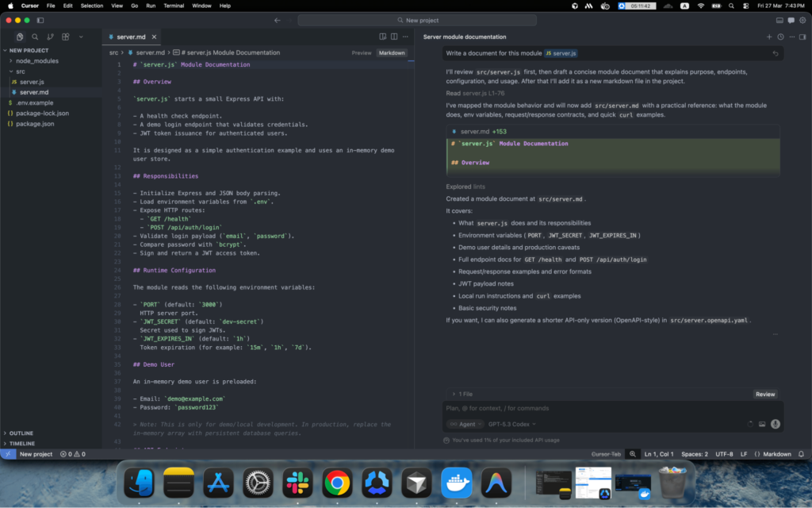The width and height of the screenshot is (812, 508).
Task: Open the Terminal menu
Action: click(174, 6)
